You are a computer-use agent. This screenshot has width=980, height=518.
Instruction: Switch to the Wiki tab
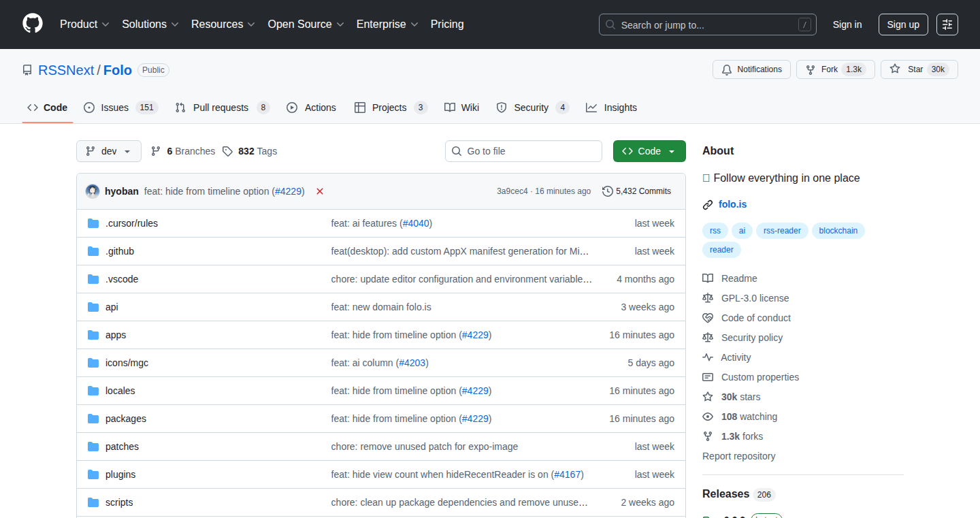click(461, 108)
